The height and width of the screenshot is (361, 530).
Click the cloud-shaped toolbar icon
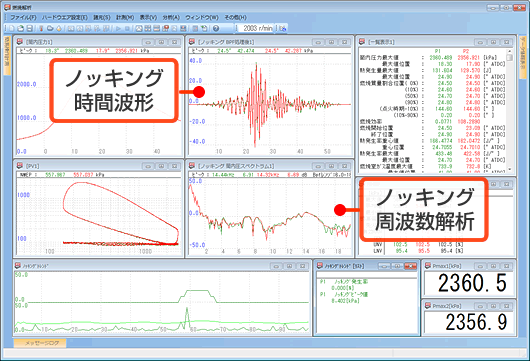tap(50, 28)
